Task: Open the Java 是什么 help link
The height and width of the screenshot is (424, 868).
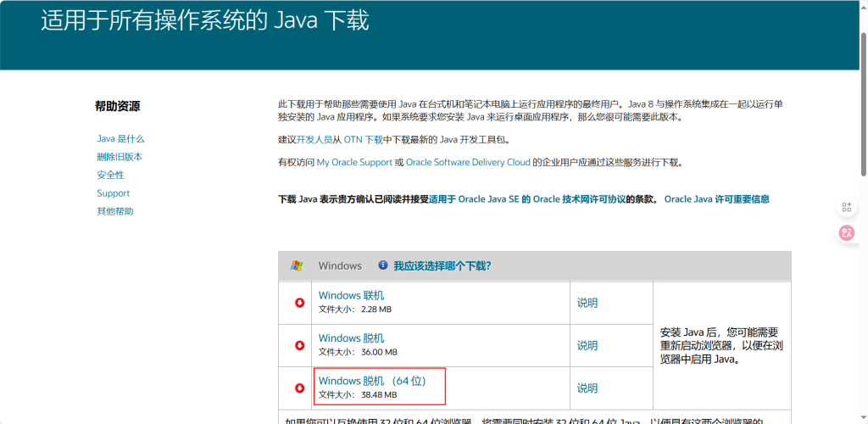Action: tap(120, 139)
